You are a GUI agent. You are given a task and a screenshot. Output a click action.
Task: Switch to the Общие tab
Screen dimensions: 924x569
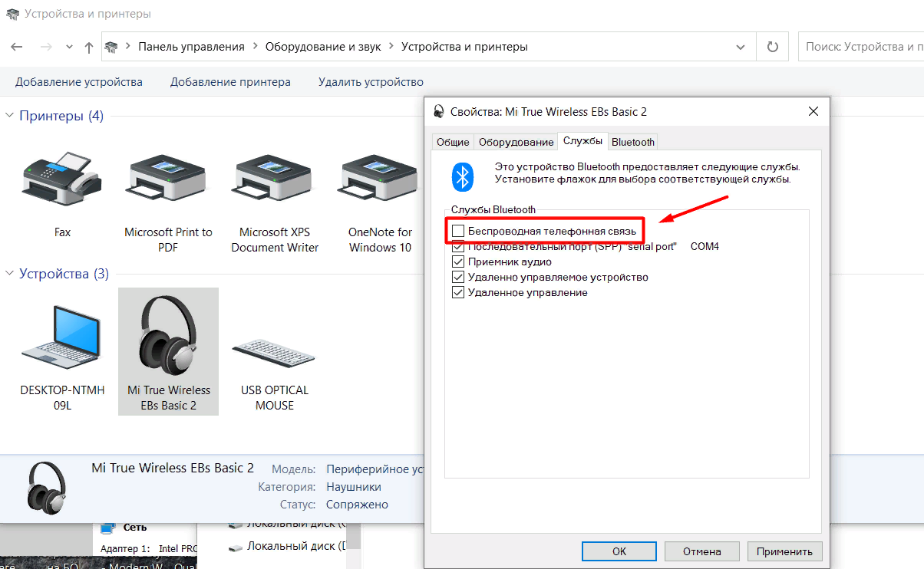pos(453,142)
